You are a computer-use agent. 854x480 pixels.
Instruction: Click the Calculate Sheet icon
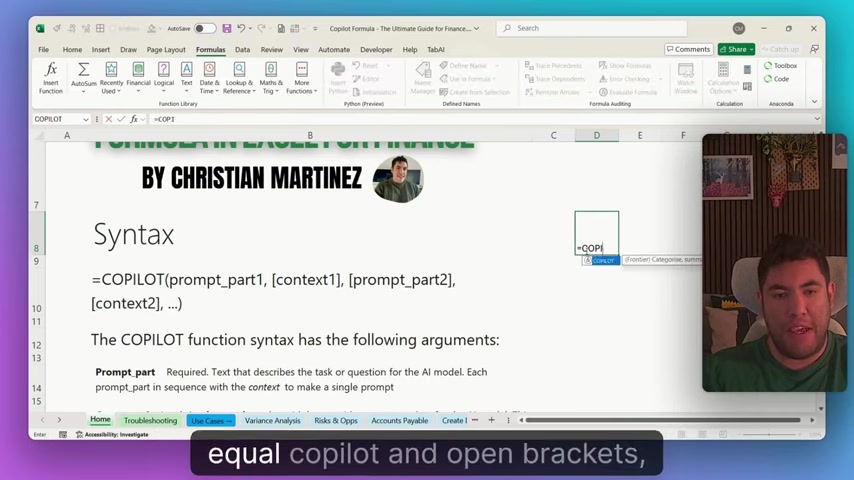coord(747,86)
